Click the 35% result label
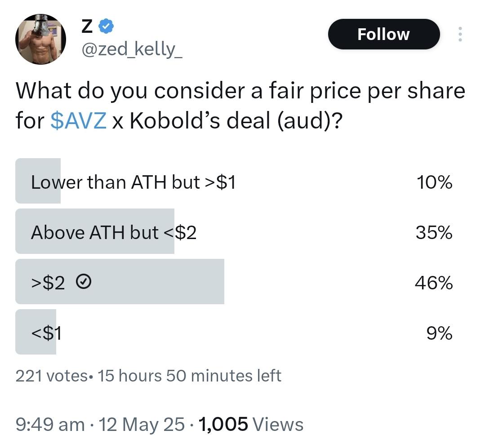This screenshot has width=485, height=448. (x=434, y=232)
